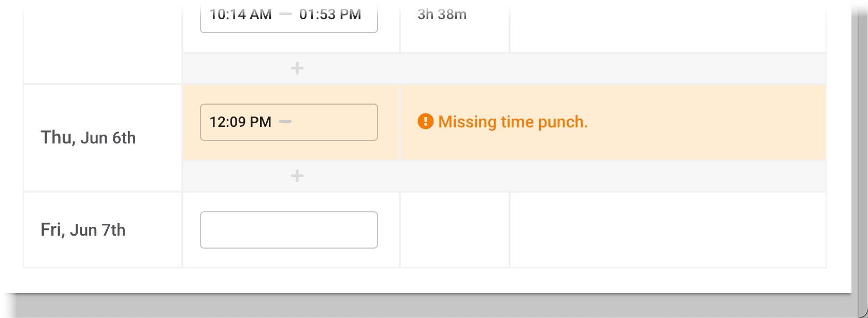Click the plus icon below the 10:14 AM entry
This screenshot has width=868, height=318.
(x=297, y=68)
